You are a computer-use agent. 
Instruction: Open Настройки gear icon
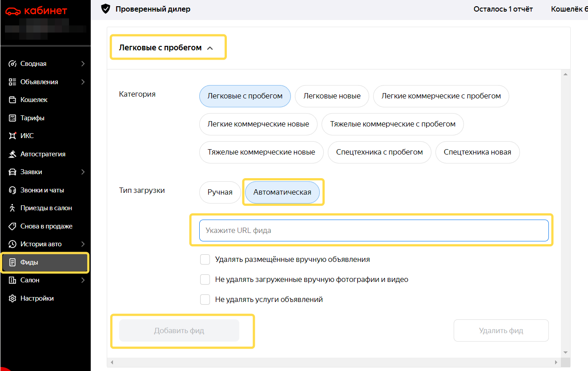click(12, 298)
